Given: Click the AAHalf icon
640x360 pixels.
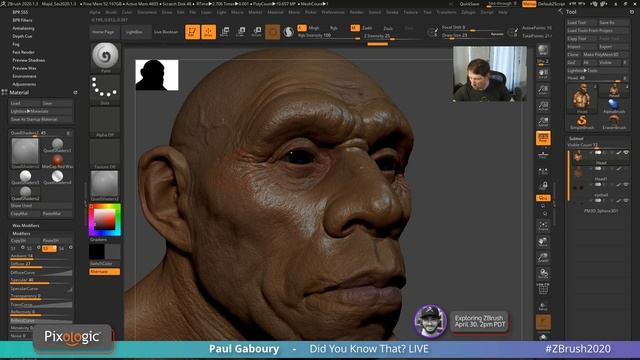Looking at the screenshot, I should click(x=543, y=121).
